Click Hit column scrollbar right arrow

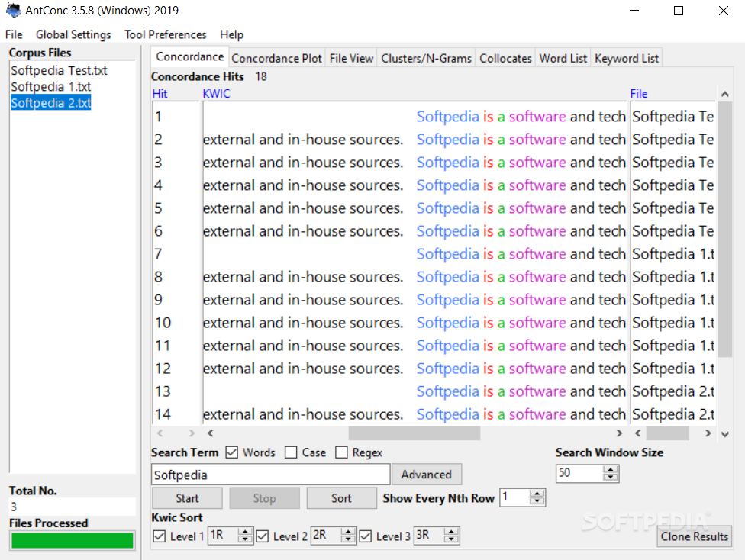click(192, 433)
